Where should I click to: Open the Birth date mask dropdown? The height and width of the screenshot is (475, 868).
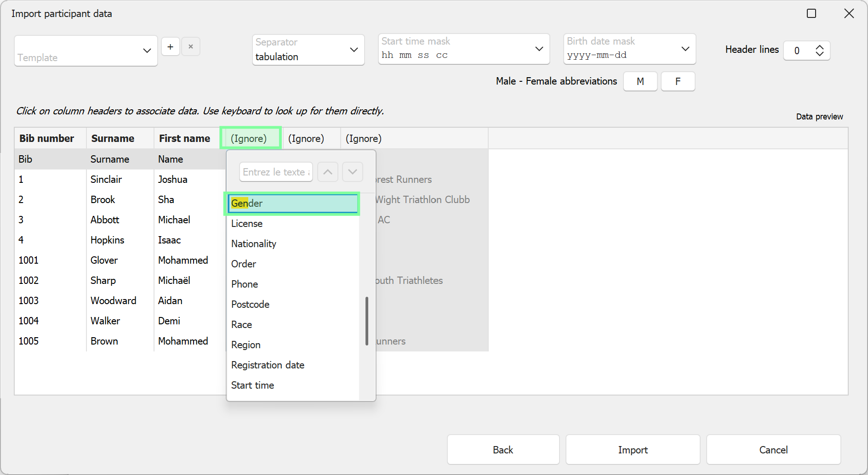point(629,49)
